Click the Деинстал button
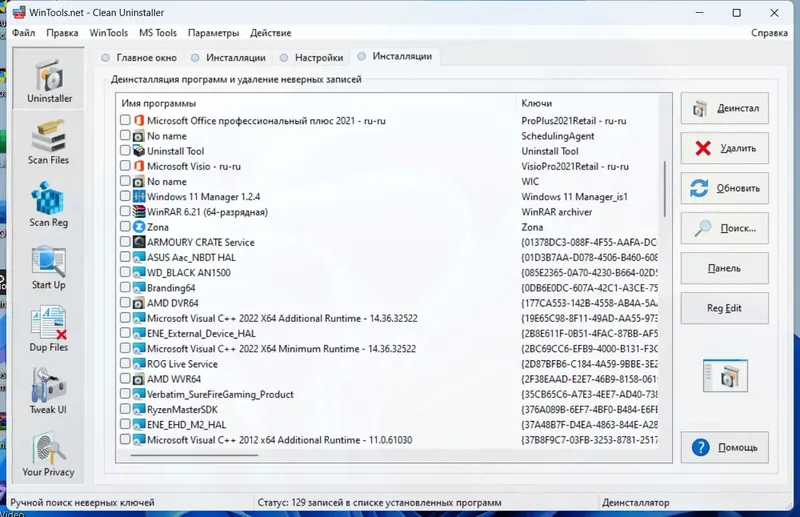800x517 pixels. 724,108
